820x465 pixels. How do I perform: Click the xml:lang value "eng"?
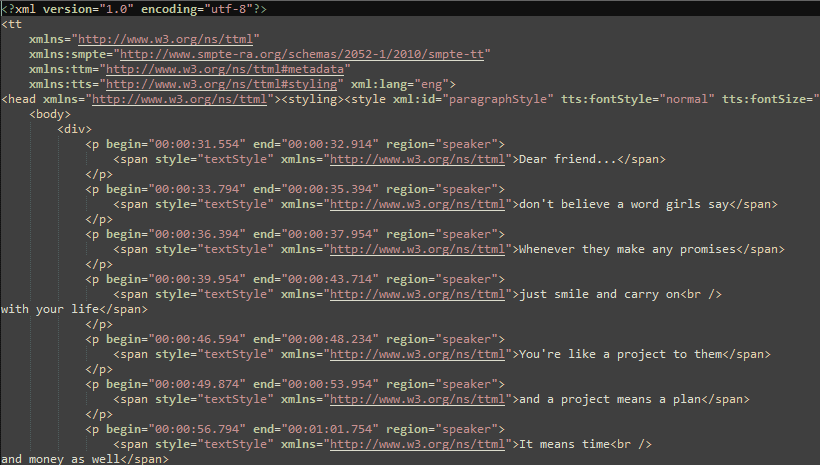[431, 84]
